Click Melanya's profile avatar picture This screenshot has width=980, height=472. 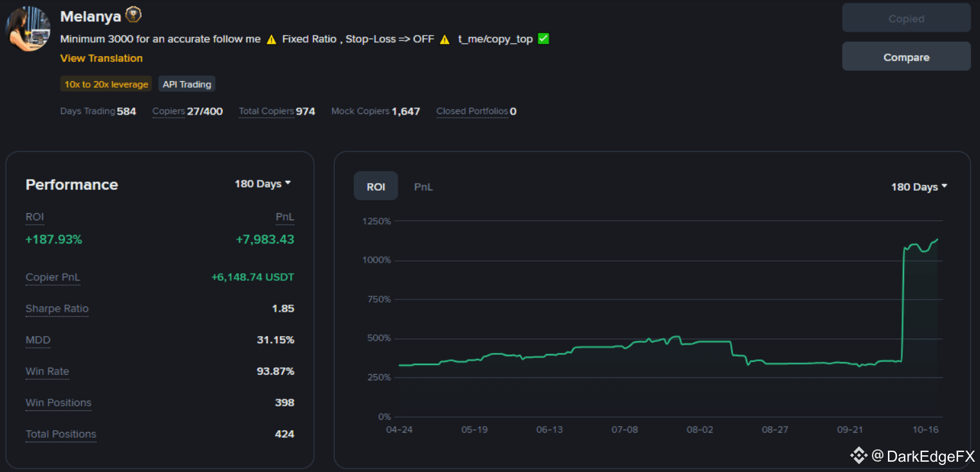(28, 29)
